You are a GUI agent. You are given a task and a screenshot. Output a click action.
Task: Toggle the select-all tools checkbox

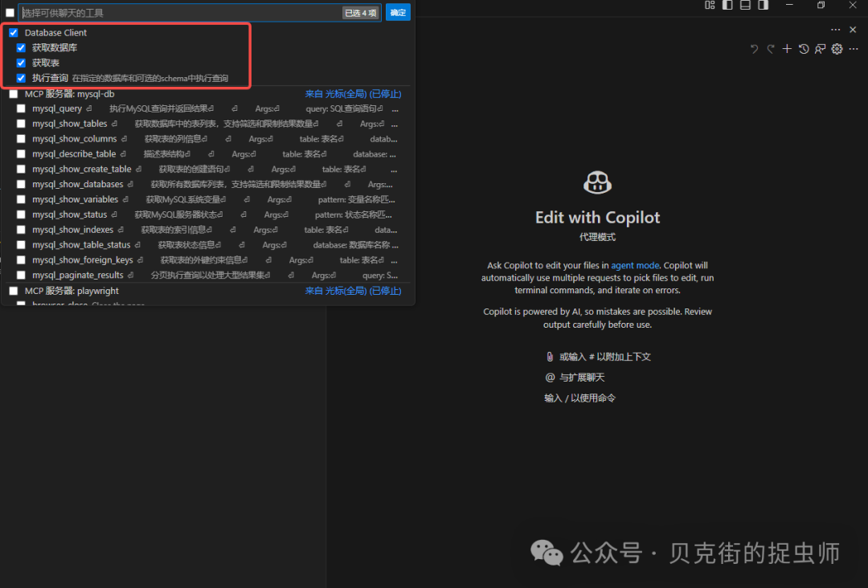(x=10, y=13)
